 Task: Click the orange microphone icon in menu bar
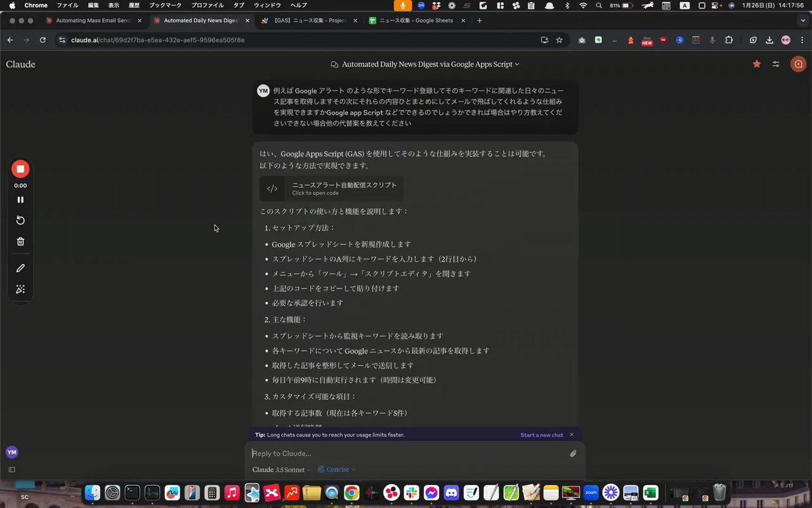click(402, 5)
